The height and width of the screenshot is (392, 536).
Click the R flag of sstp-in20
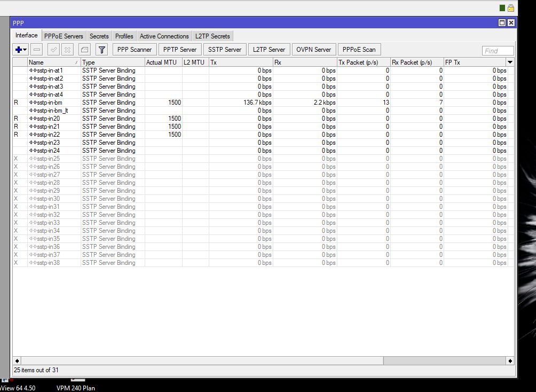[15, 119]
